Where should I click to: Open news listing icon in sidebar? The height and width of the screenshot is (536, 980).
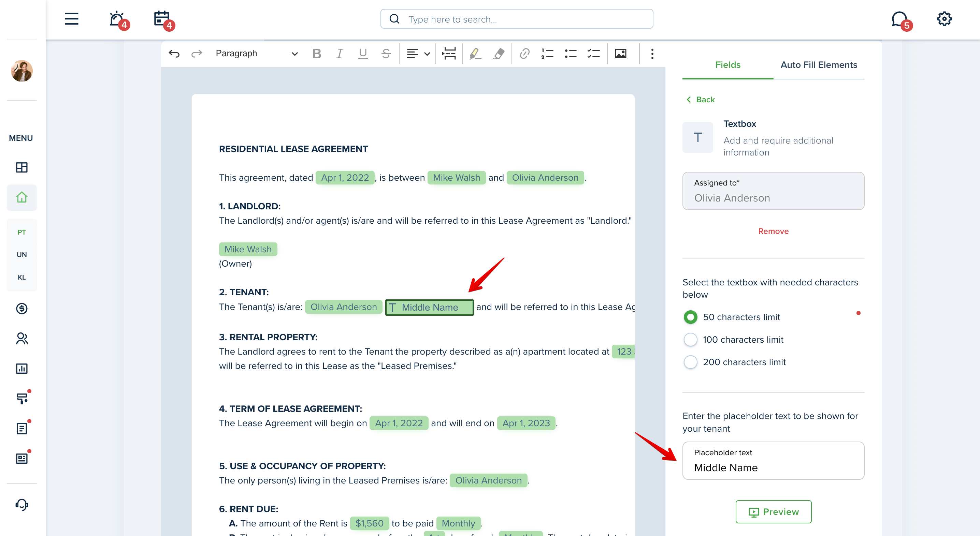pyautogui.click(x=22, y=458)
